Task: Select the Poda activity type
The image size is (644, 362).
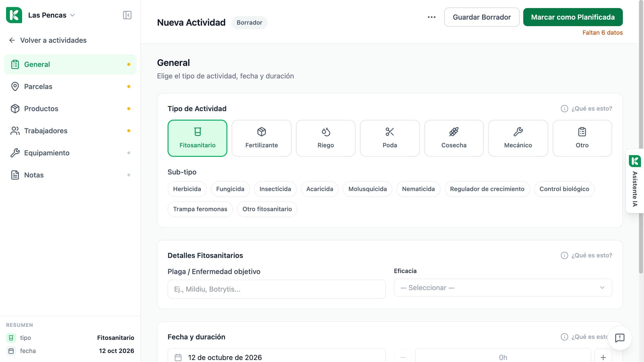Action: pos(390,138)
